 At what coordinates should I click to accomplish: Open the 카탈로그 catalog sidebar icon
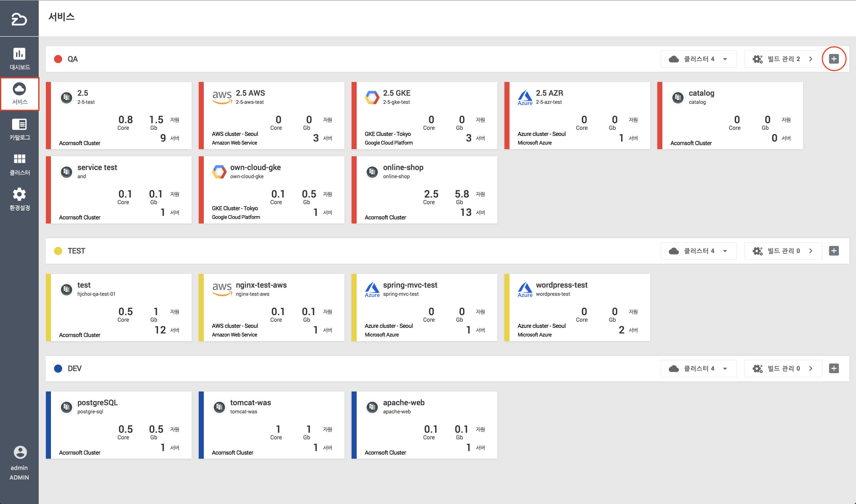19,129
